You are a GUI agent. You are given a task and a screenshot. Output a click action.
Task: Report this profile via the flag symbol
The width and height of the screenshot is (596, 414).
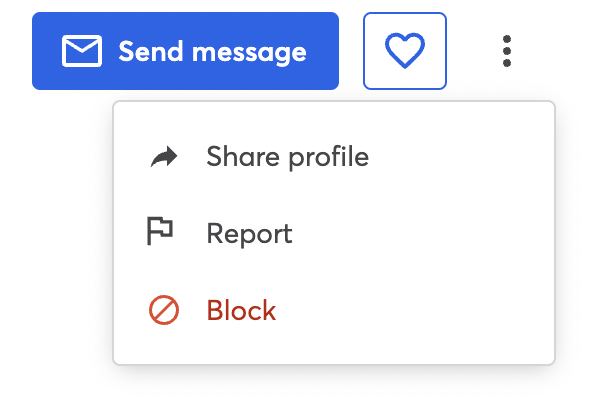(x=160, y=231)
